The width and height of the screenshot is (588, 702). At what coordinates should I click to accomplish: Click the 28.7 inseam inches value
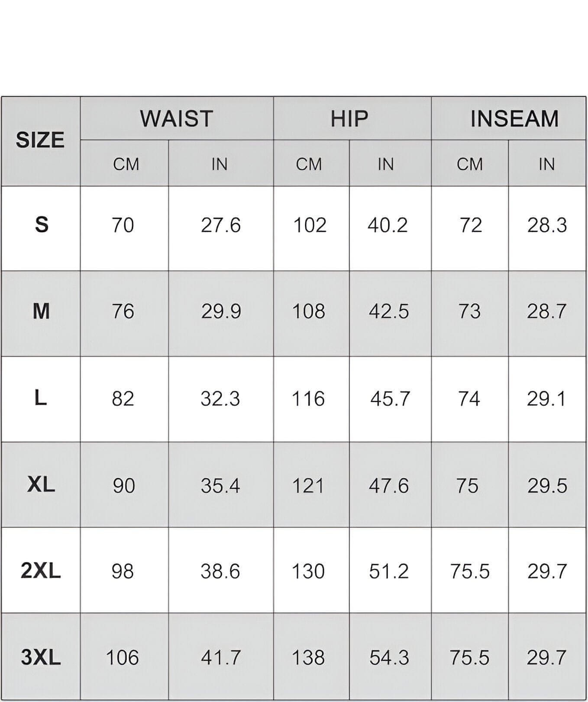click(x=546, y=312)
